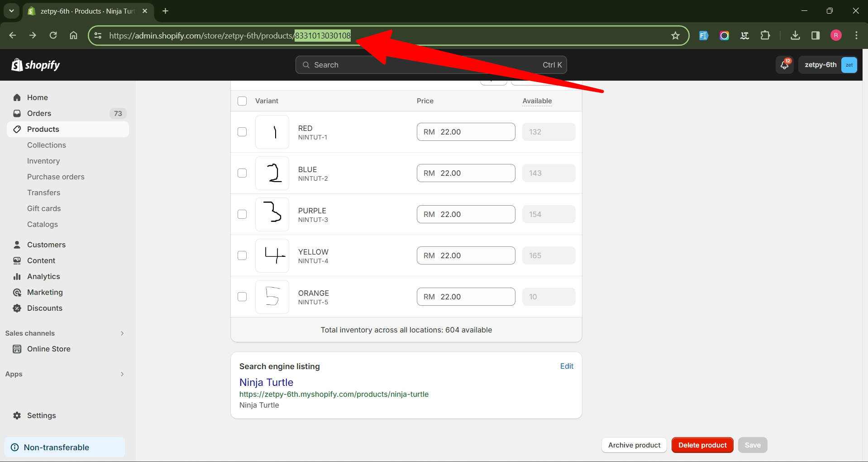Click the ORANGE variant price field
868x462 pixels.
[466, 297]
